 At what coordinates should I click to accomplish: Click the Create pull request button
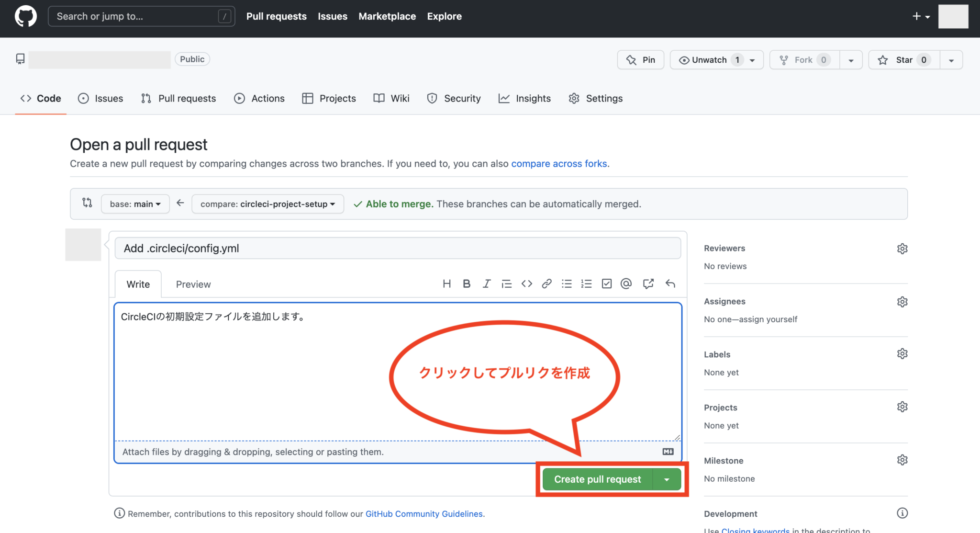pos(597,479)
